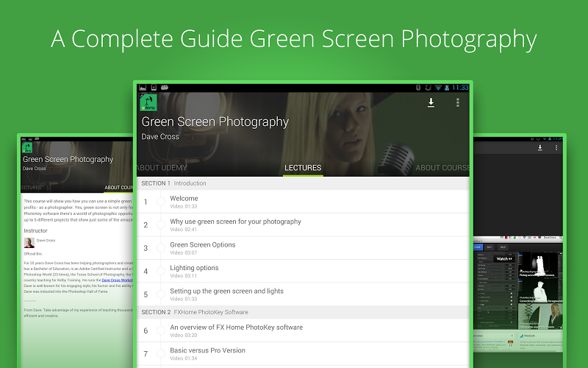Open lecture Basic versus Pro Version
Image resolution: width=588 pixels, height=368 pixels.
pos(303,354)
